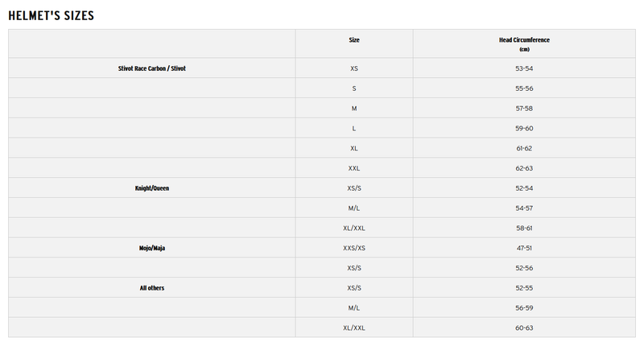Viewport: 644px width, 346px height.
Task: Select the Size column header
Action: tap(354, 39)
